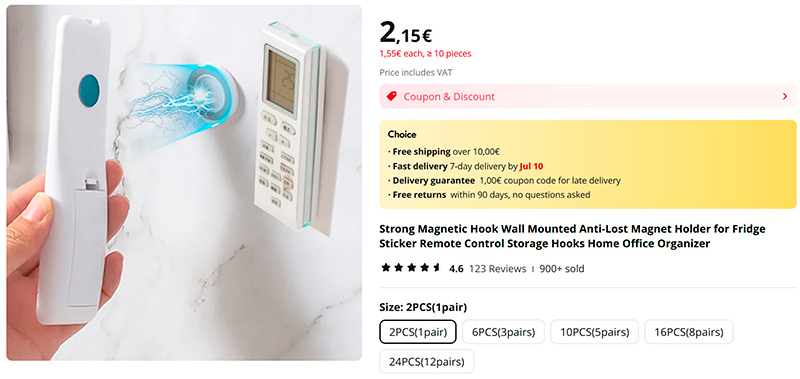Select the 24PCS(12pairs) size option
The height and width of the screenshot is (379, 800).
[x=427, y=362]
